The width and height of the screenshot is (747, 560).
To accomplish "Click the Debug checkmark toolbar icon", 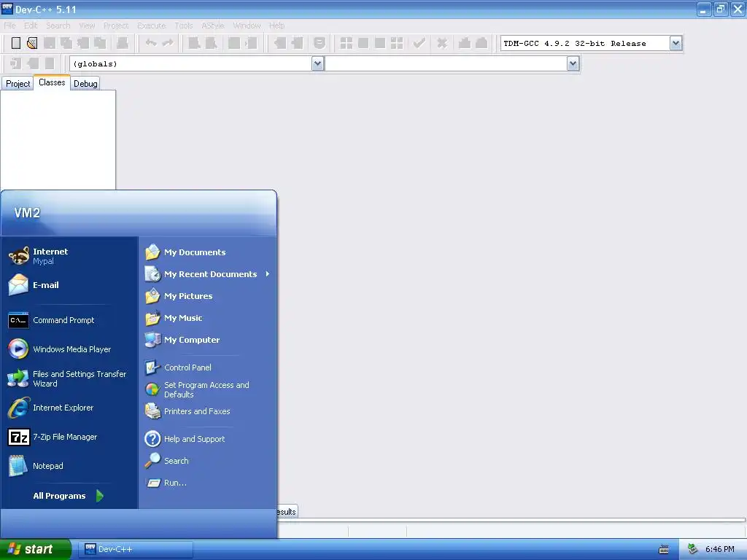I will [x=419, y=43].
